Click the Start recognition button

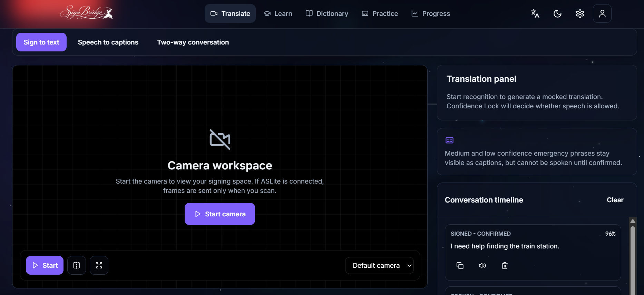45,265
